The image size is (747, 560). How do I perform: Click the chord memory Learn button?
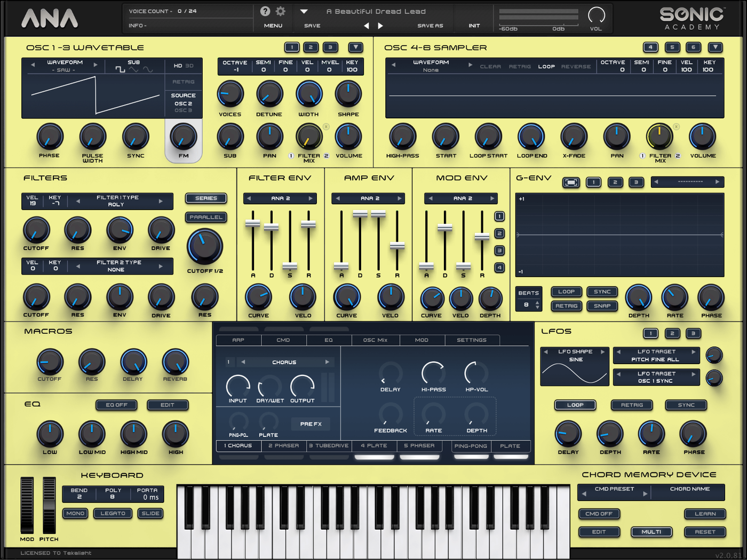[705, 514]
